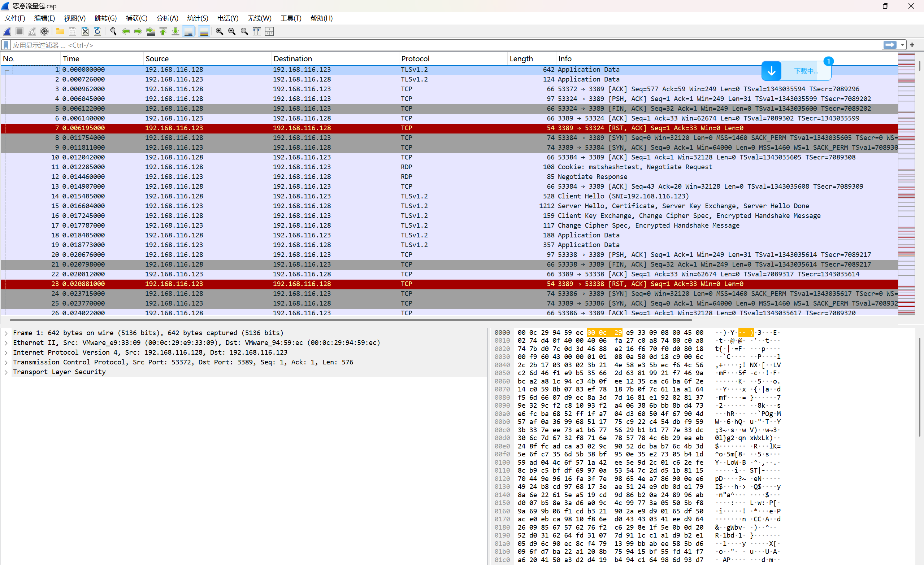Click the blue download arrow button
This screenshot has width=924, height=565.
pyautogui.click(x=771, y=71)
